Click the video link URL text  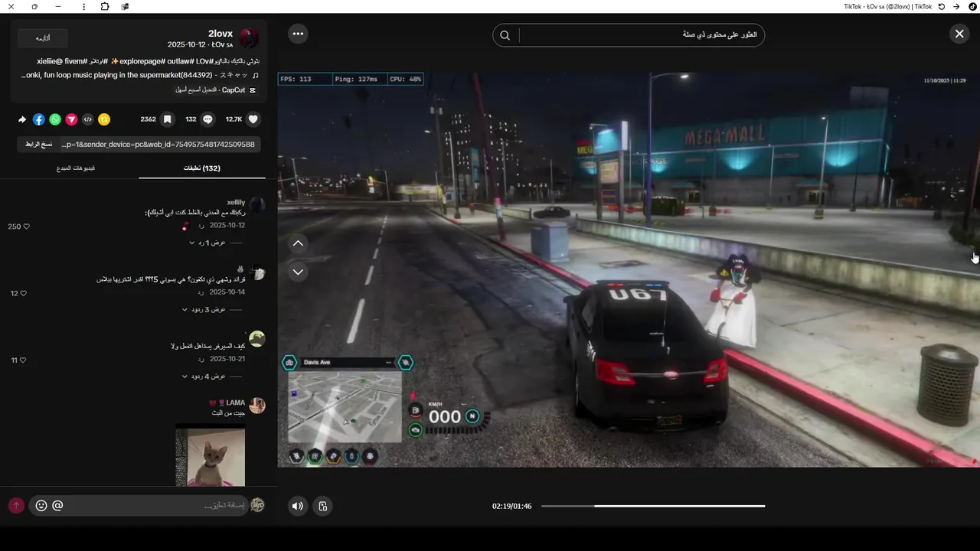coord(158,145)
